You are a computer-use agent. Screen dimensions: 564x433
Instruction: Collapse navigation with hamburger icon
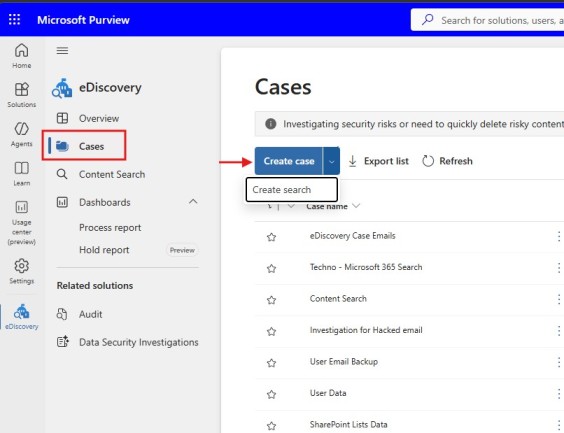[x=62, y=51]
